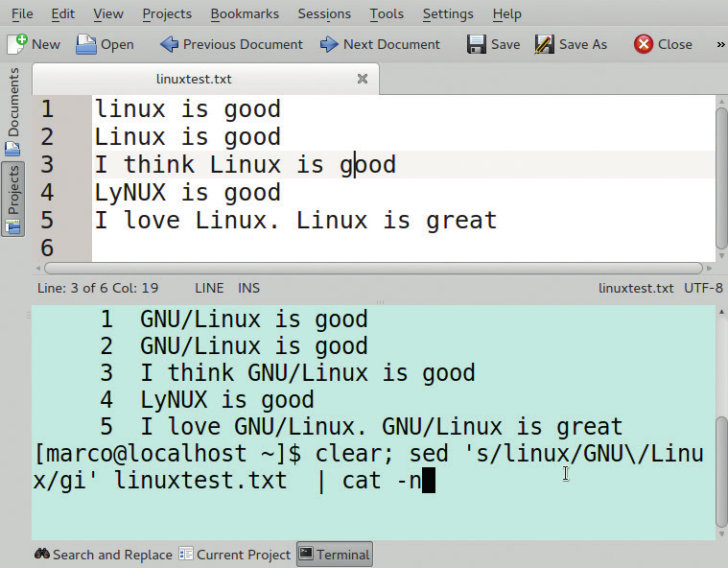Click terminal output 'I think GNU/Linux is good'
Image resolution: width=728 pixels, height=568 pixels.
coord(308,373)
